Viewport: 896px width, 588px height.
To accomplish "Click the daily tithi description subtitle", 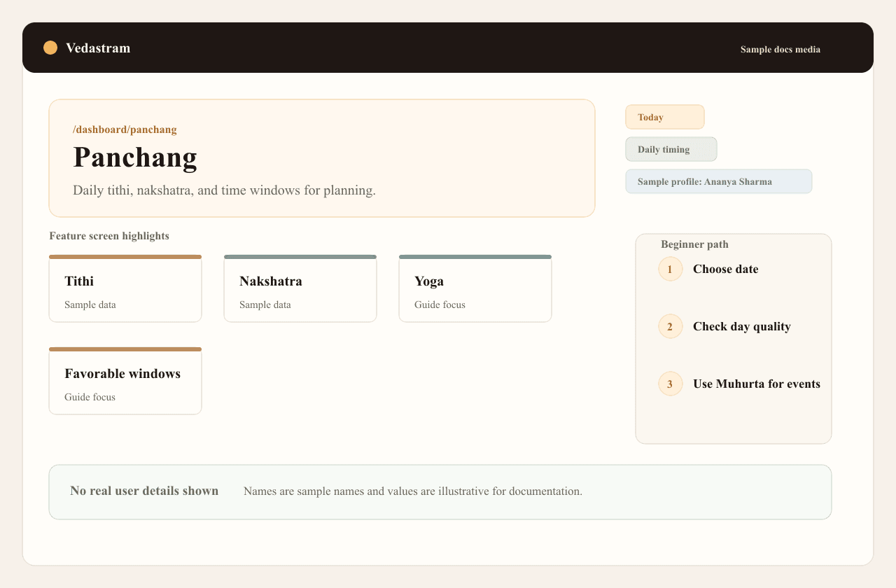I will click(224, 190).
